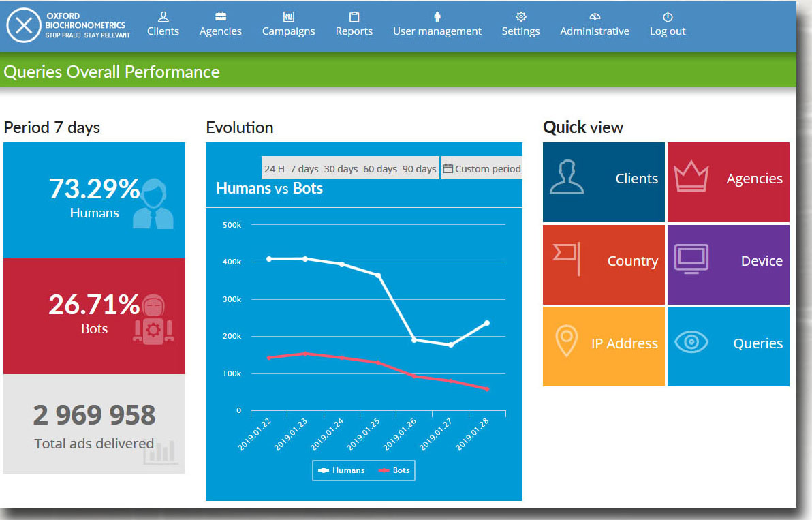This screenshot has height=520, width=812.
Task: Select the 30 days period option
Action: pos(341,169)
